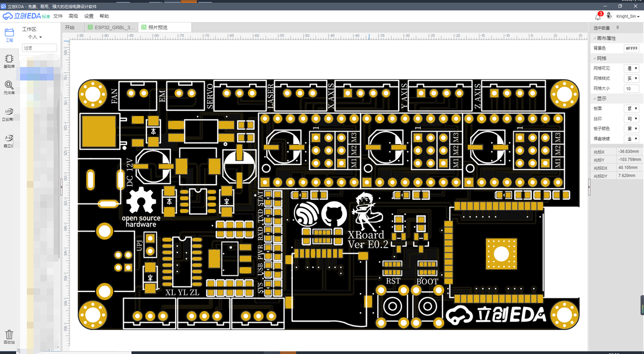Open the 基础库 basic library icon

click(x=9, y=61)
